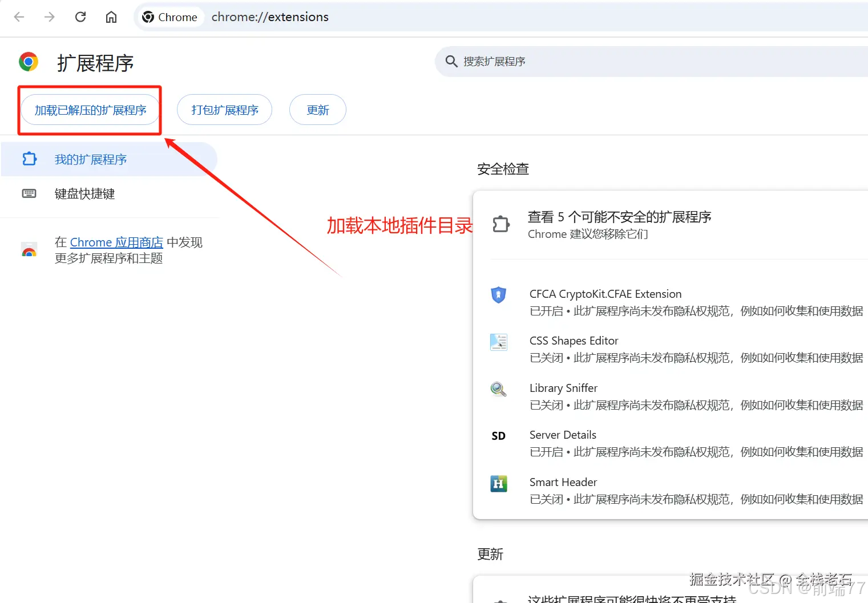Click 查看 5 个可能不安全的扩展程序 heading
The height and width of the screenshot is (603, 868).
619,217
